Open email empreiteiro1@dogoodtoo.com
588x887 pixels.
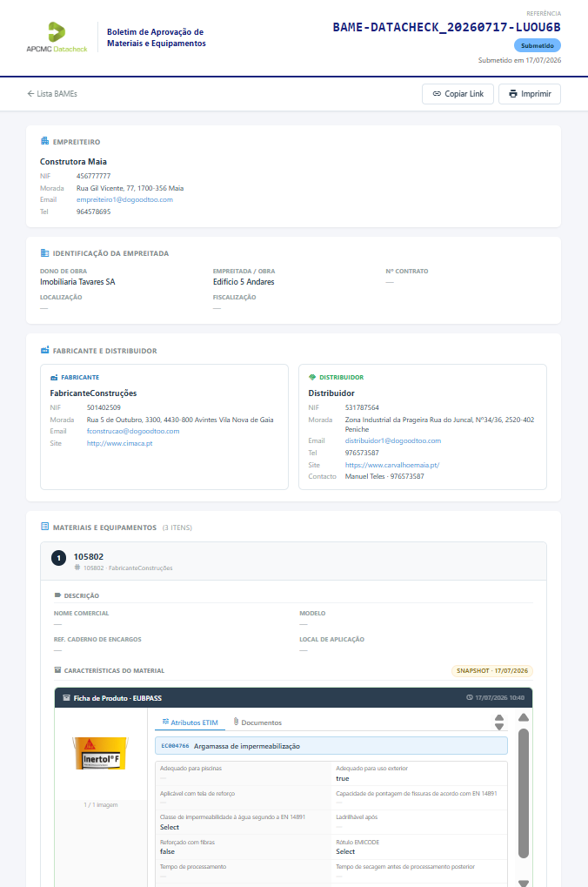(x=124, y=199)
